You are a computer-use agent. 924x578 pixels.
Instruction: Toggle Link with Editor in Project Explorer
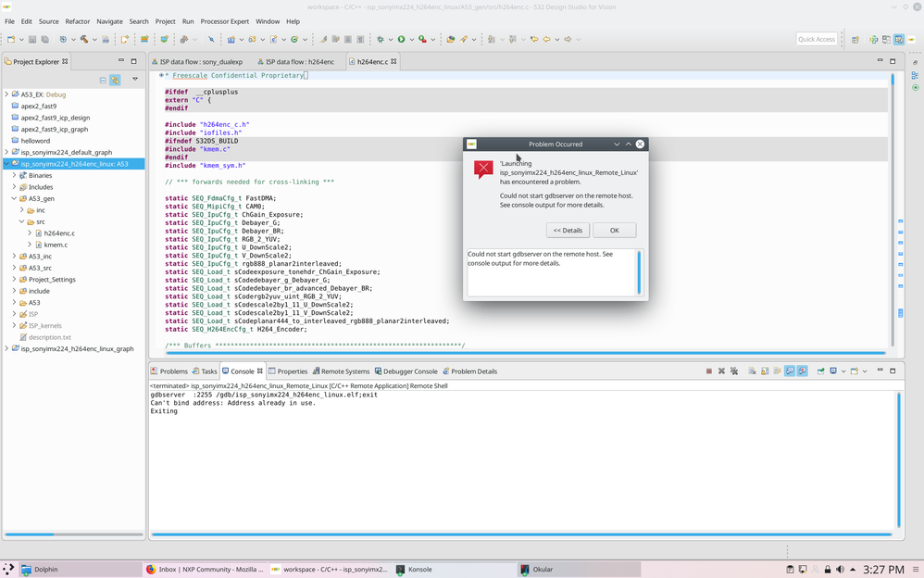(115, 80)
